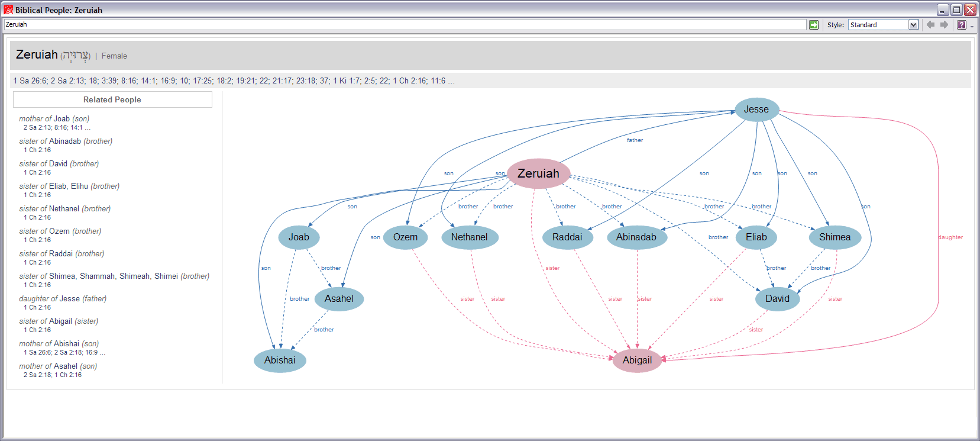Click the Related People panel header
Viewport: 980px width, 441px height.
112,99
